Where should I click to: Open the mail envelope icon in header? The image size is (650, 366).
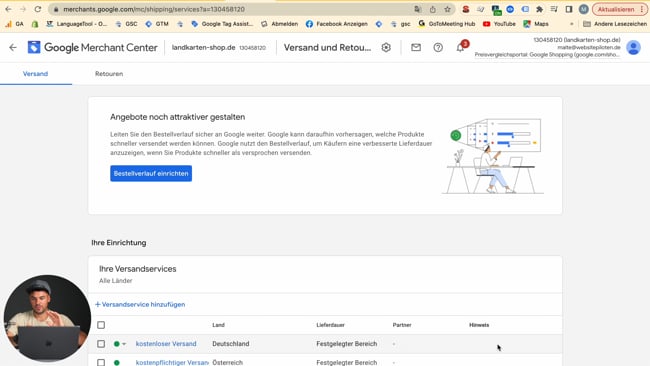click(416, 48)
